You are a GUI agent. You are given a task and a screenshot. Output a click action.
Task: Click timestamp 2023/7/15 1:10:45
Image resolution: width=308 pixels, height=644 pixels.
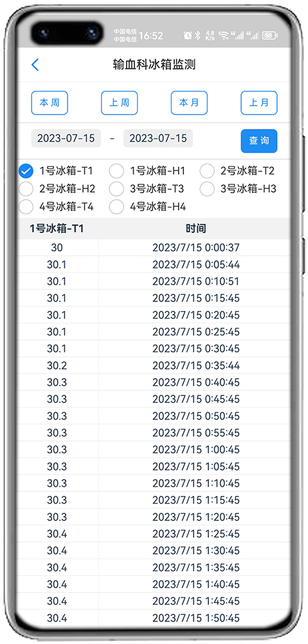click(x=196, y=484)
